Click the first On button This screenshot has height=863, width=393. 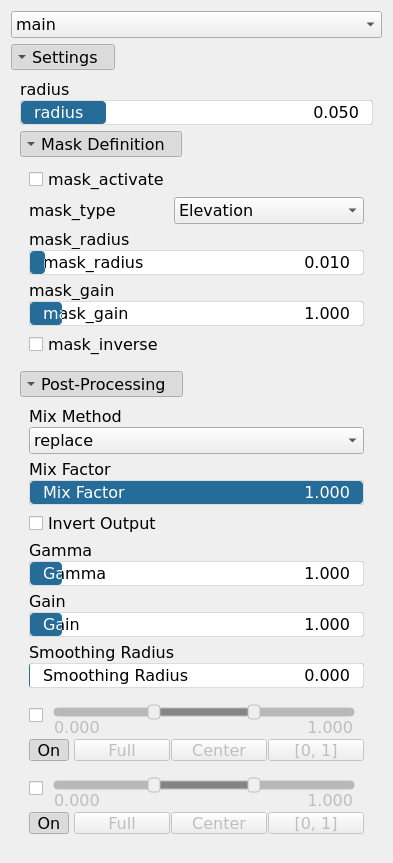pos(49,750)
